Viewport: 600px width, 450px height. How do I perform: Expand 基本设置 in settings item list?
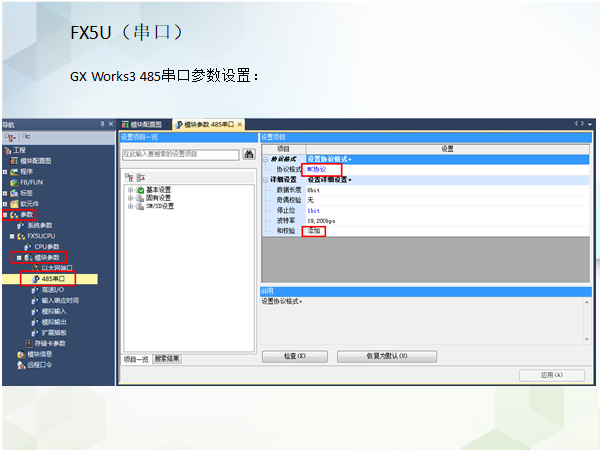130,190
